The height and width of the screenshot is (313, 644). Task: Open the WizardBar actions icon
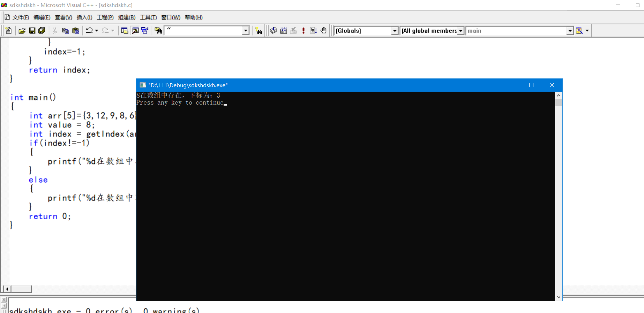(x=579, y=31)
